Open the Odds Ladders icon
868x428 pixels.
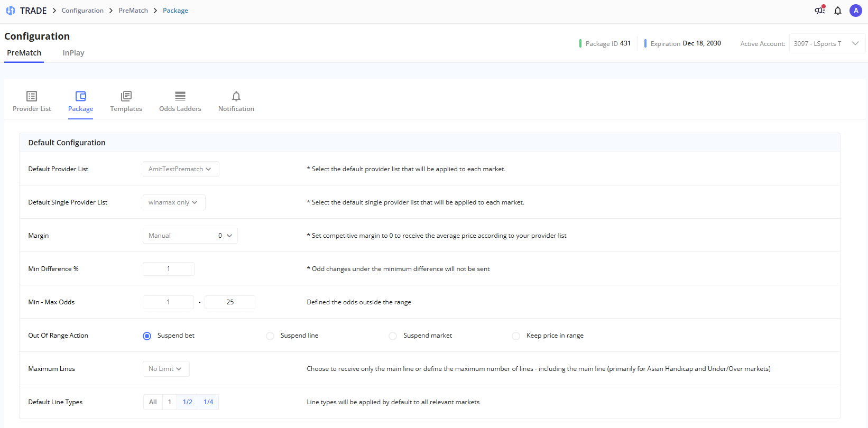click(180, 96)
